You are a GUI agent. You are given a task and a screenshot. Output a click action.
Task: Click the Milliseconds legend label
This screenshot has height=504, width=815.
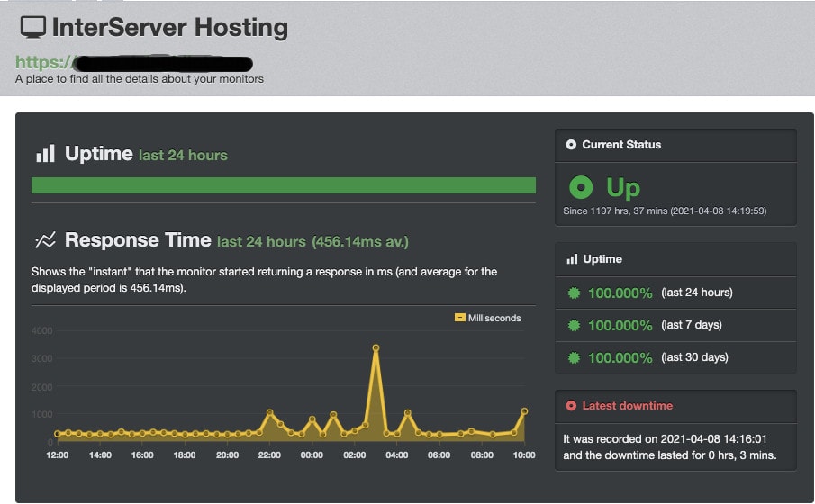(494, 318)
